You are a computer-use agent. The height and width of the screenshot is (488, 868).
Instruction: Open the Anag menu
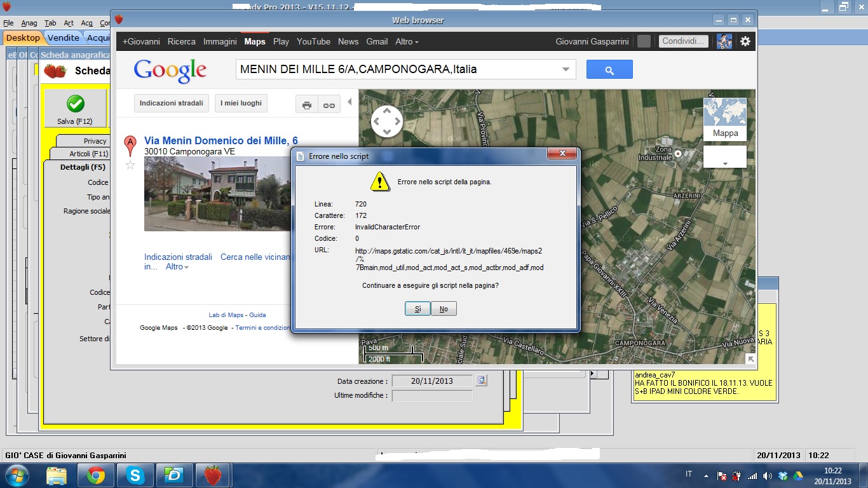tap(29, 23)
